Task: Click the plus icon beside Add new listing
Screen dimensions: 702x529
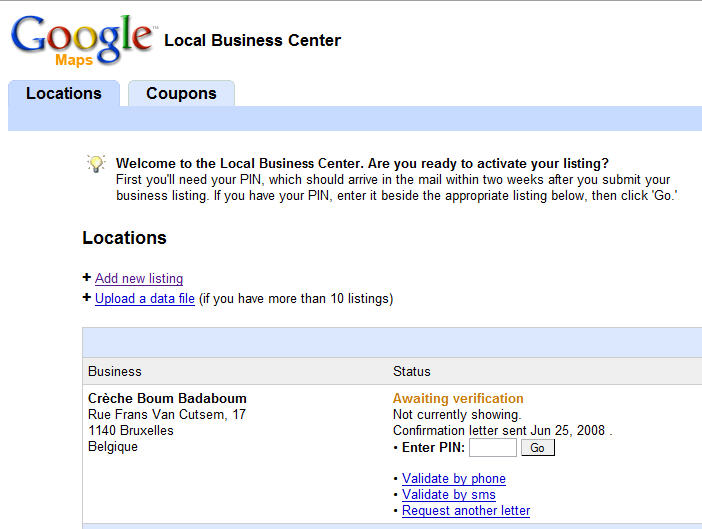Action: coord(87,278)
